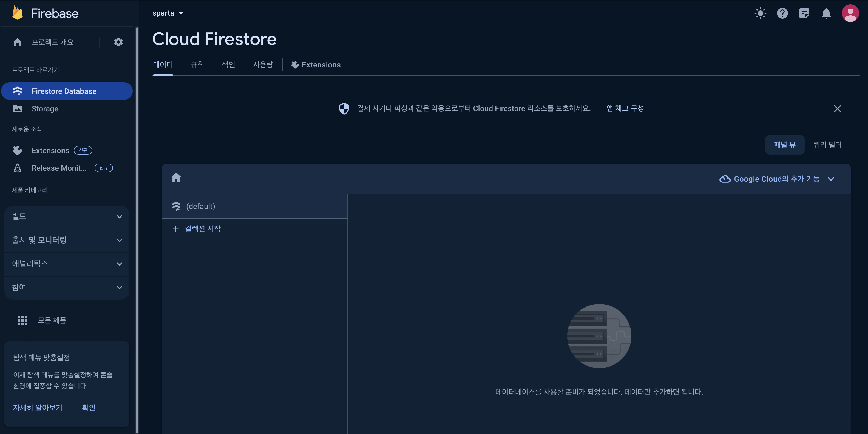Viewport: 868px width, 434px height.
Task: Select the (default) database row
Action: pos(255,206)
